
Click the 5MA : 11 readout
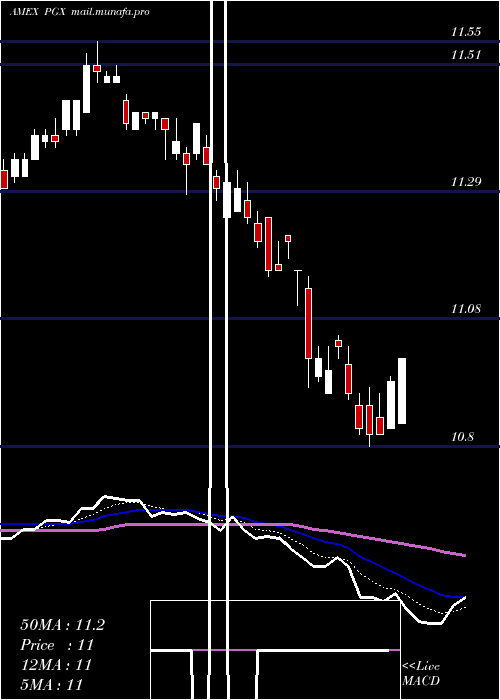click(51, 684)
